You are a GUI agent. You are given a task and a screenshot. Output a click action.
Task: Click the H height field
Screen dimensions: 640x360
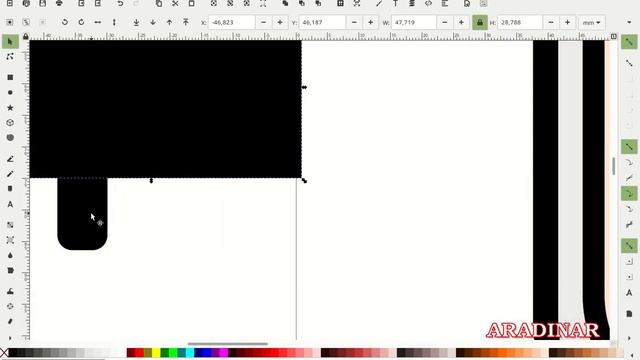click(x=520, y=22)
